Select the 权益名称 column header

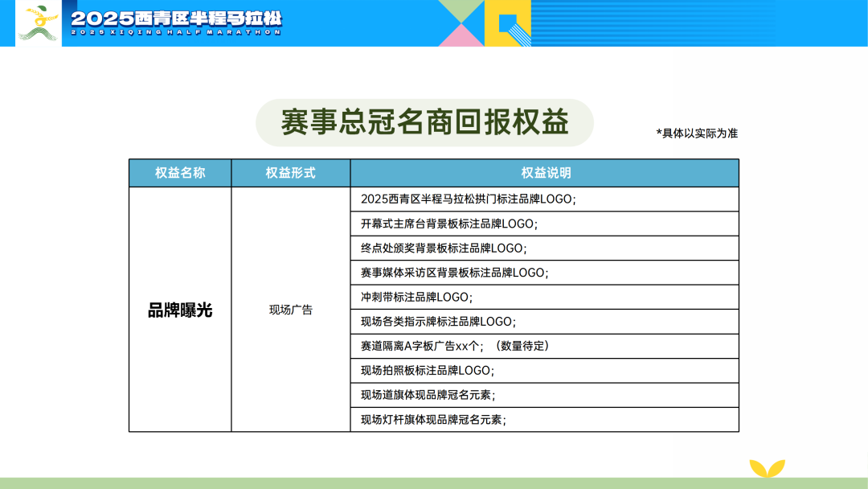click(x=180, y=173)
